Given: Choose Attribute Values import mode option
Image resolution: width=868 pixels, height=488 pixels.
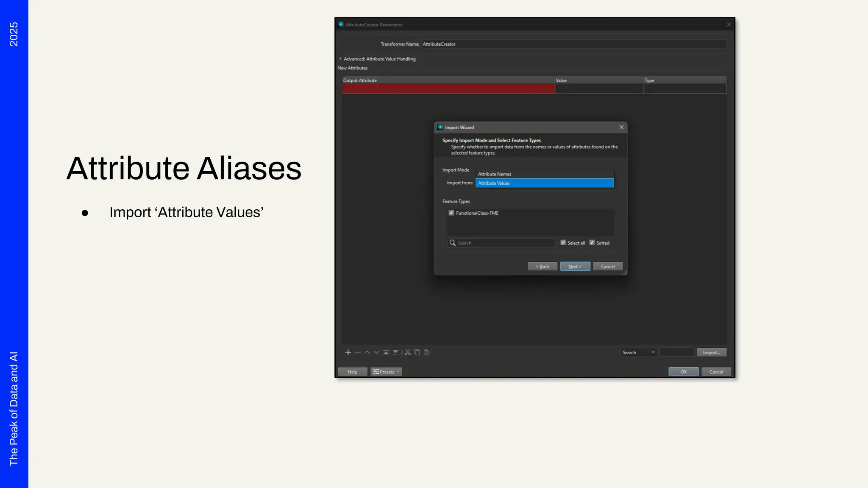Looking at the screenshot, I should 545,183.
